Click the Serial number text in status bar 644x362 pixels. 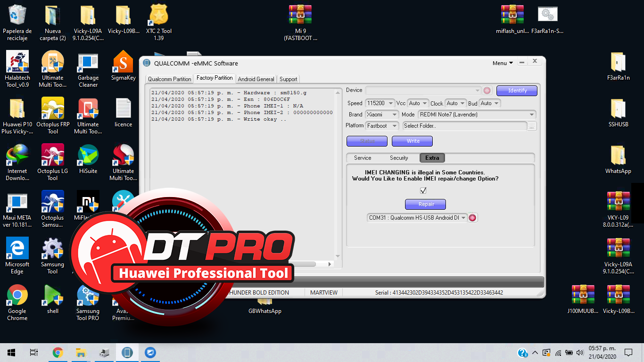pyautogui.click(x=439, y=293)
